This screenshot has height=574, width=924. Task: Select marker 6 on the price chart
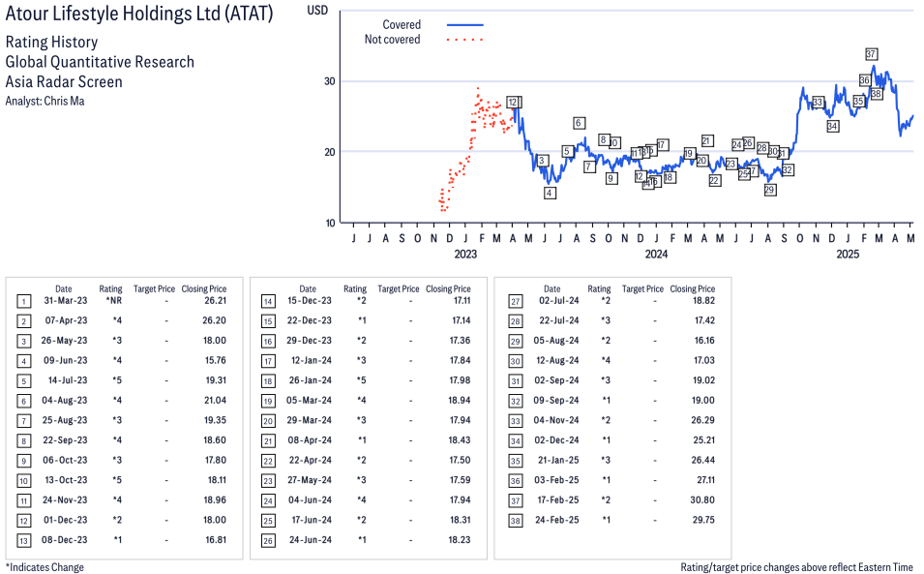click(579, 123)
